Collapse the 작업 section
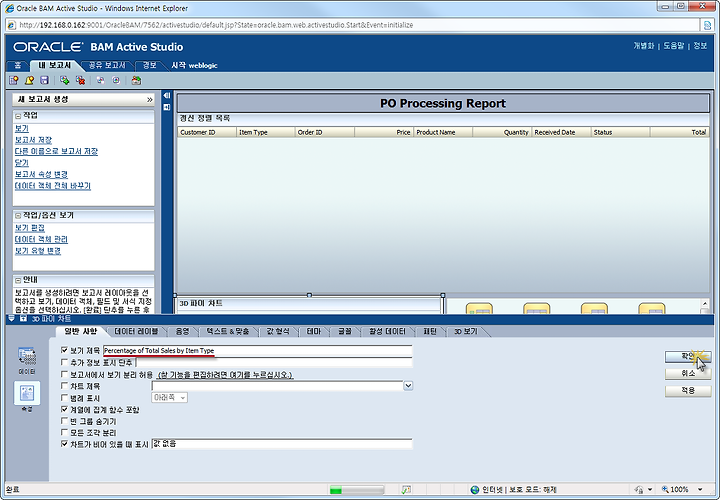 click(18, 116)
